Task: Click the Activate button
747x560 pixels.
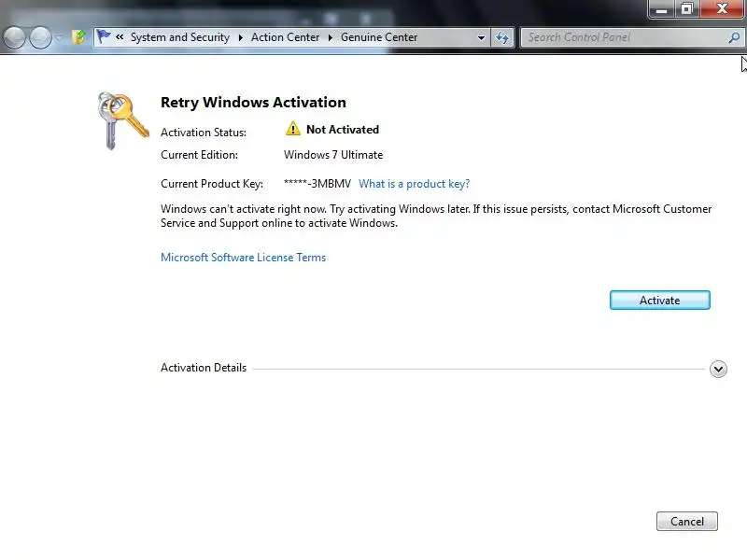Action: (x=660, y=300)
